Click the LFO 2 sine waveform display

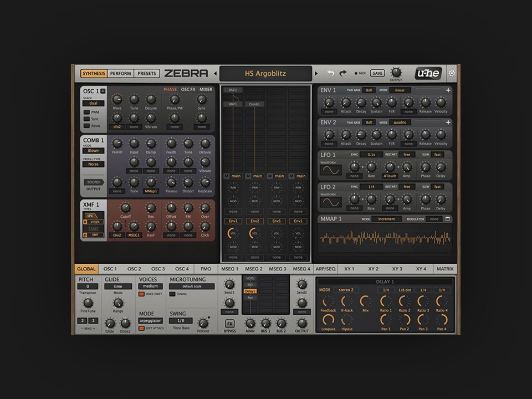[x=330, y=203]
